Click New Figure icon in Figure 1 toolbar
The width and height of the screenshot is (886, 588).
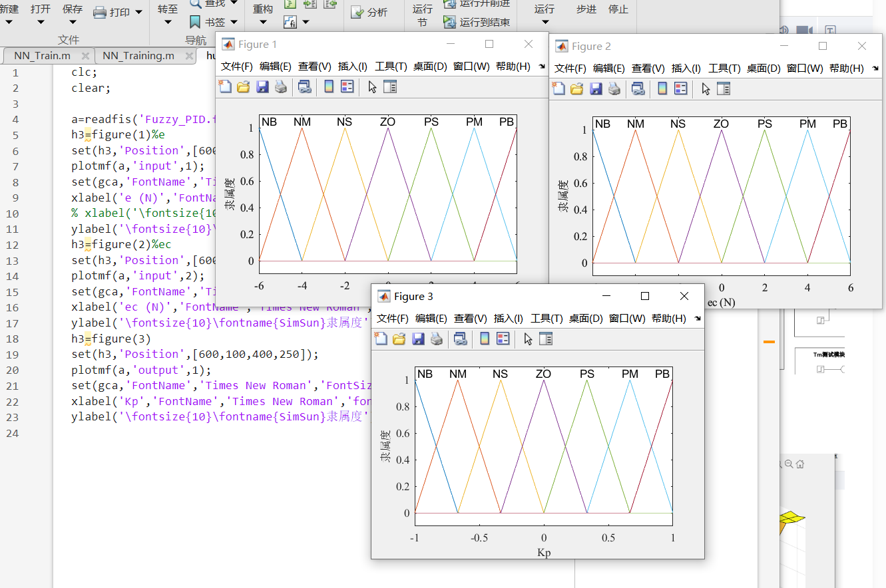pos(225,87)
